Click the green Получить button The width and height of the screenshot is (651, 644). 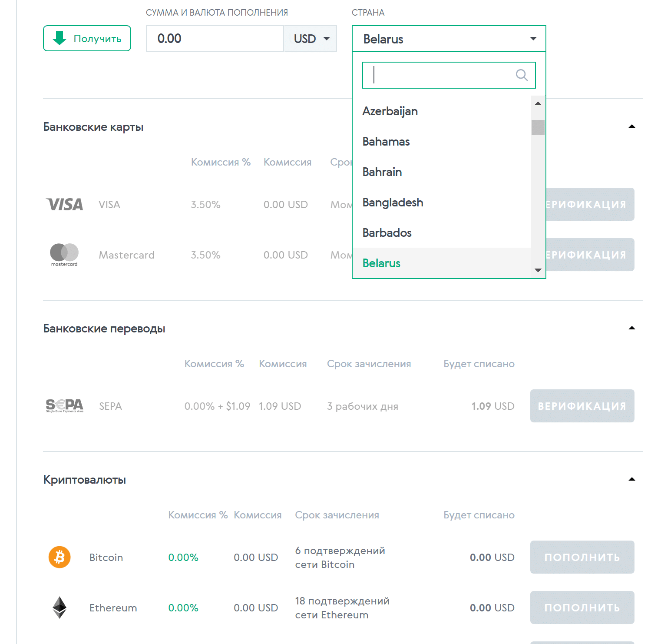[x=87, y=38]
